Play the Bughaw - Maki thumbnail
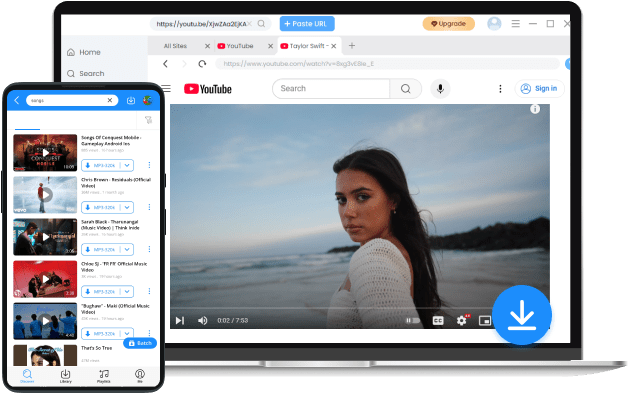Image resolution: width=628 pixels, height=394 pixels. 45,321
